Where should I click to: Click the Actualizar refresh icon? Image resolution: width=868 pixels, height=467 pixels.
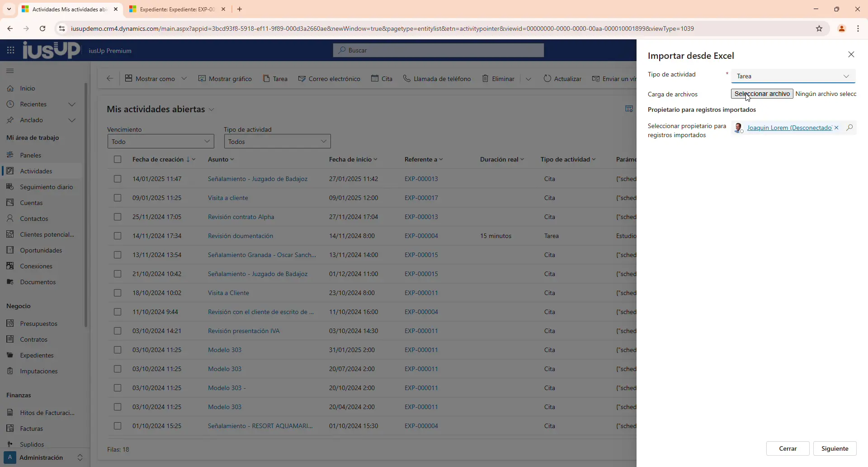[x=547, y=79]
